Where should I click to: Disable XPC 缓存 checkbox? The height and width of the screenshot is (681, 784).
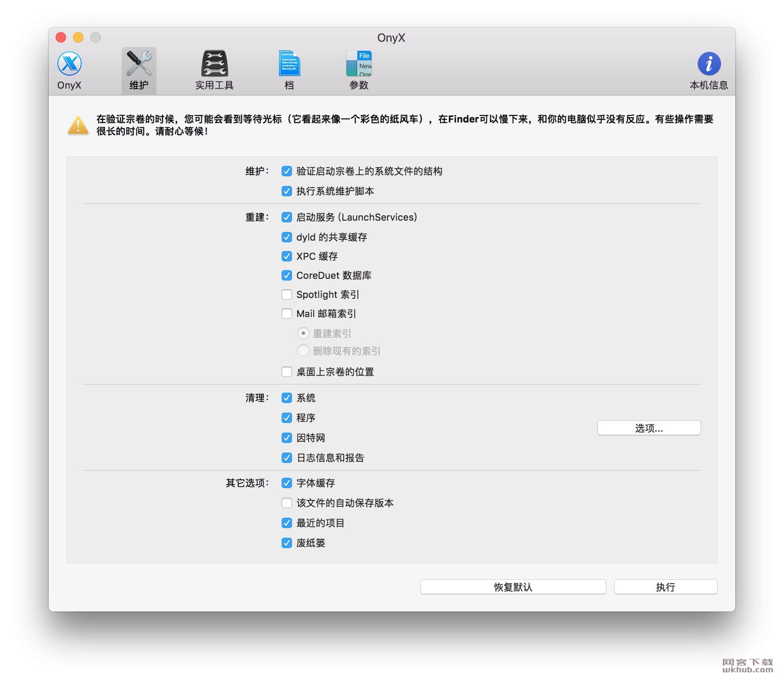pyautogui.click(x=287, y=256)
